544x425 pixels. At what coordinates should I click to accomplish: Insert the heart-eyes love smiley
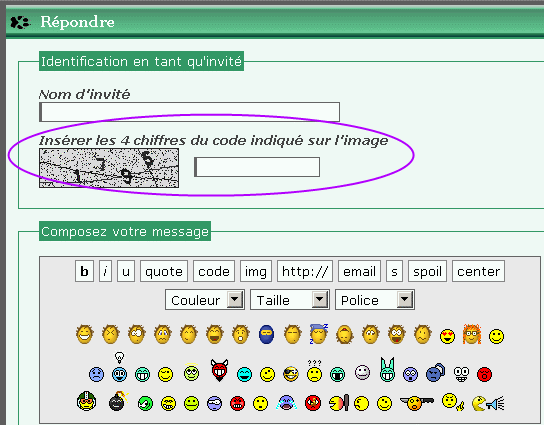tap(447, 336)
